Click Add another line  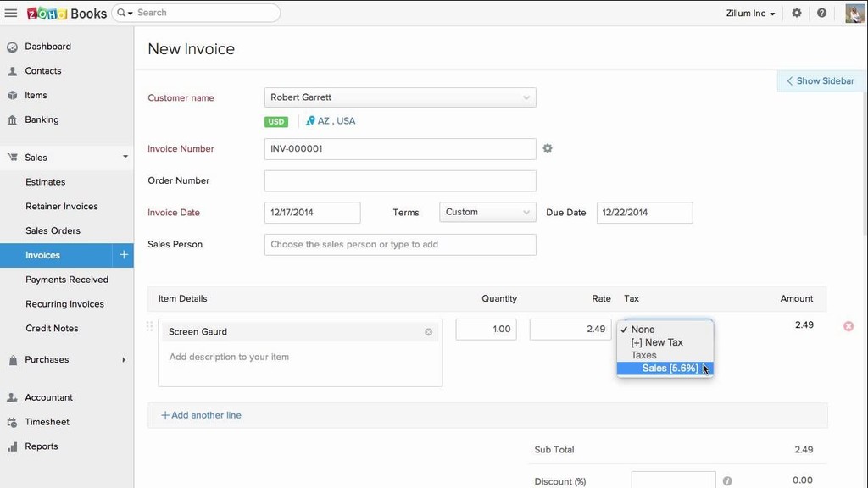tap(201, 415)
